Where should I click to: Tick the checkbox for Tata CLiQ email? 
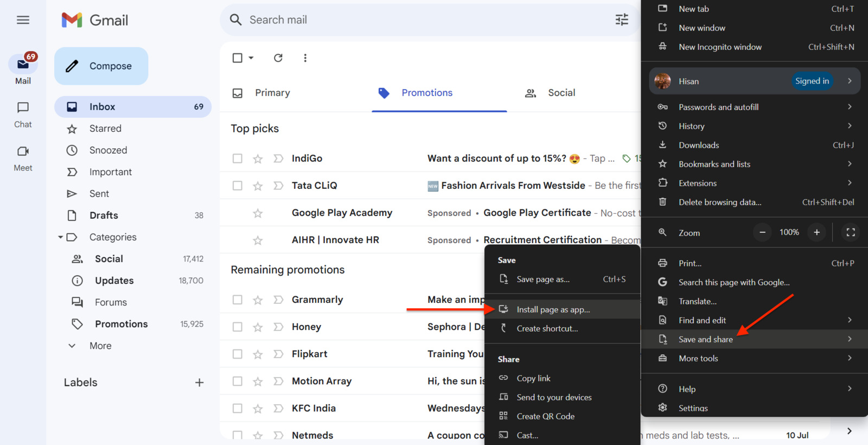[x=237, y=186]
